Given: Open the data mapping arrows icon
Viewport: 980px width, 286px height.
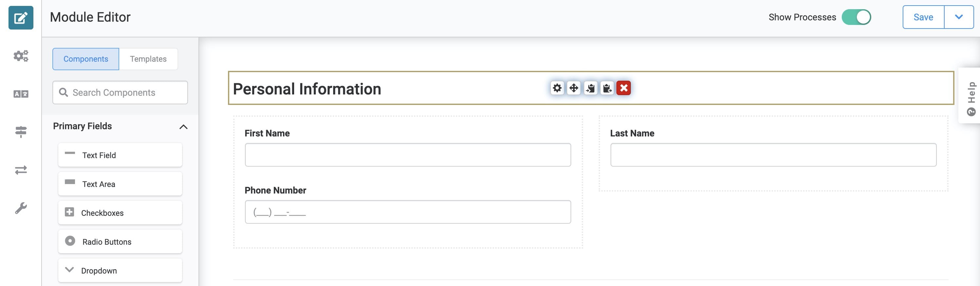Looking at the screenshot, I should click(21, 170).
